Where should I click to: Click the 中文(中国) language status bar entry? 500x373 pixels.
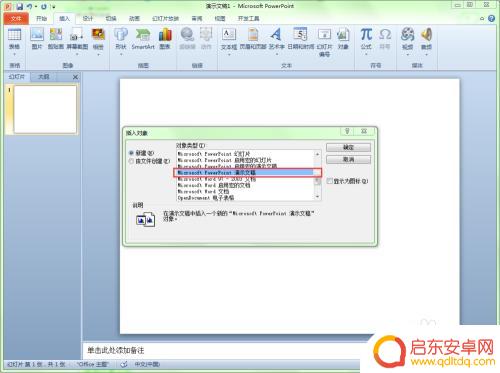coord(147,364)
